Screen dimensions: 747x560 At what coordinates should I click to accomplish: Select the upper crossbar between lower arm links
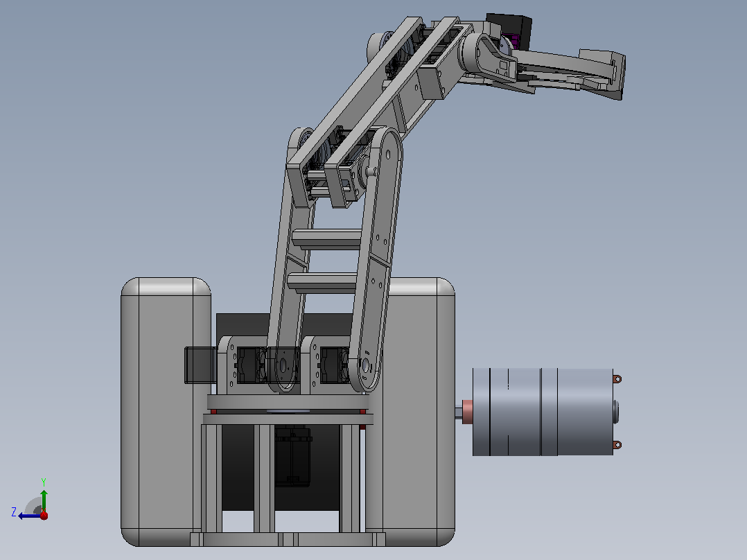tap(327, 239)
